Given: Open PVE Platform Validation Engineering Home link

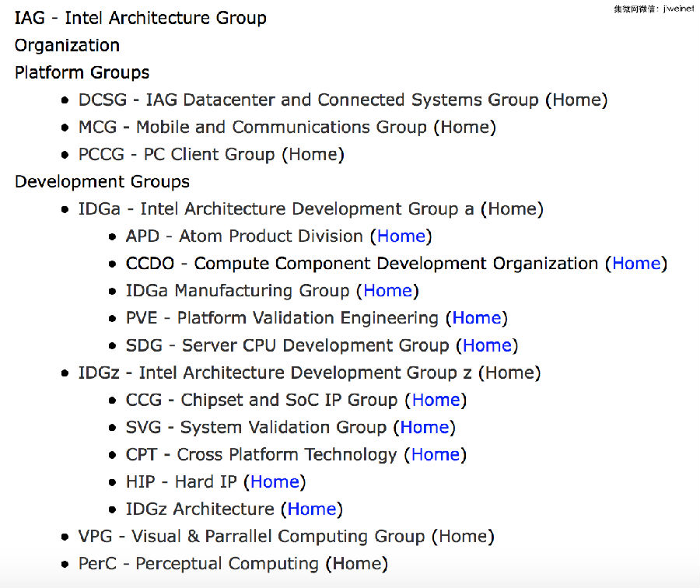Looking at the screenshot, I should (477, 318).
